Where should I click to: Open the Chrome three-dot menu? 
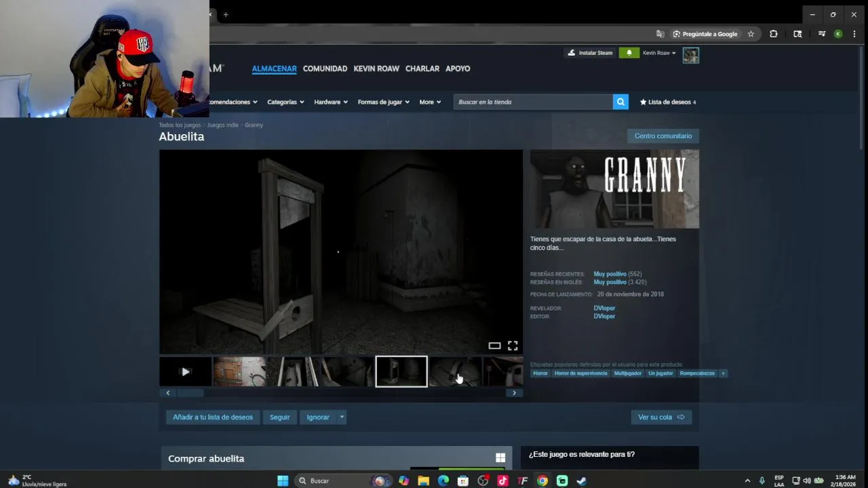tap(856, 34)
